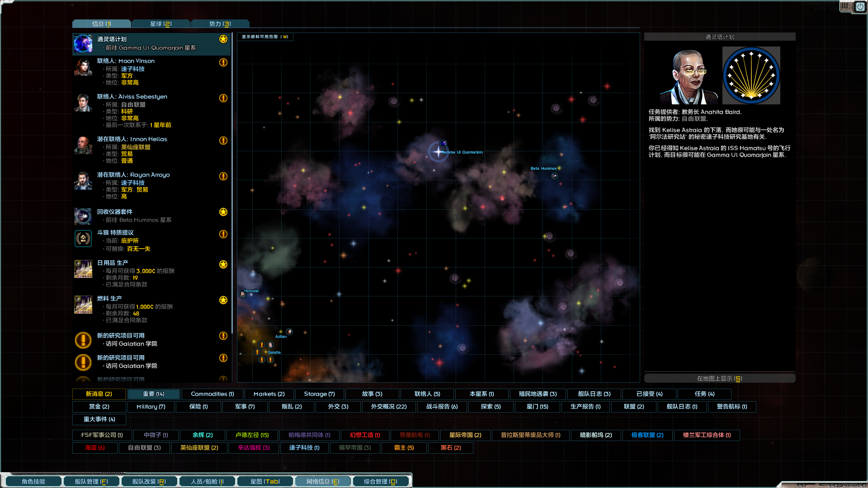Toggle important star on 通灵塔计划 entry
868x488 pixels.
click(223, 39)
